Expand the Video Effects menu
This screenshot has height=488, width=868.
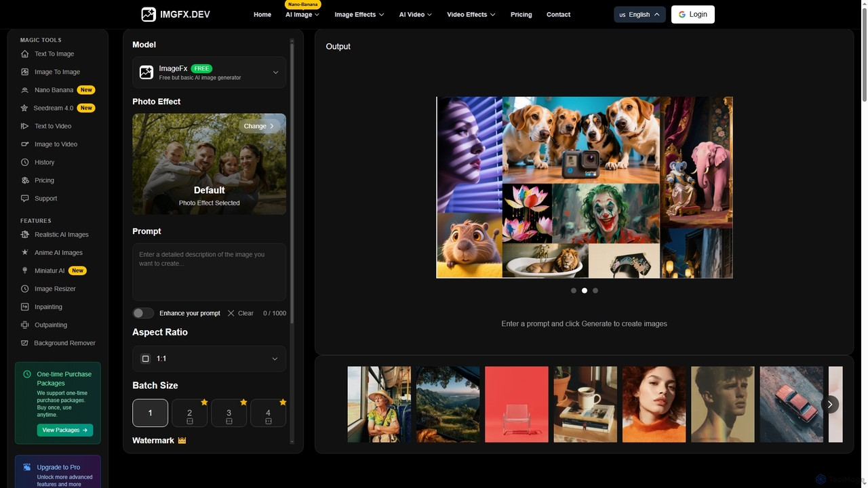(471, 14)
